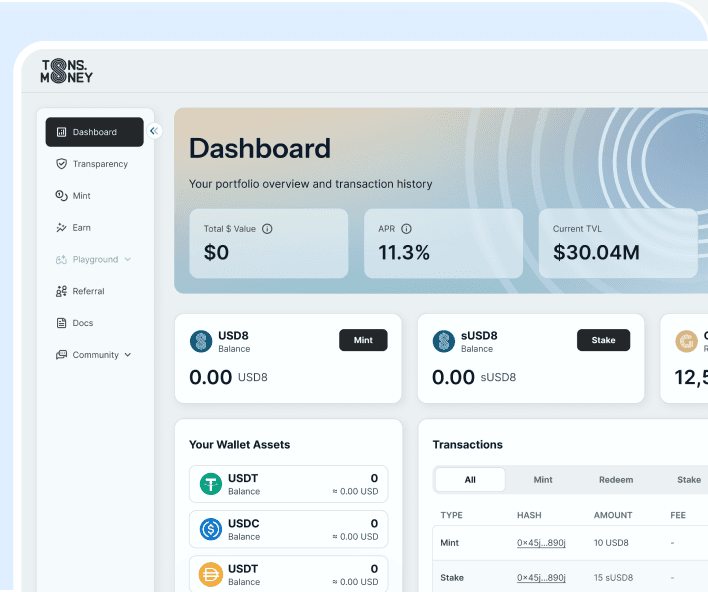Click the sUSD8 token icon
This screenshot has height=592, width=708.
[444, 341]
